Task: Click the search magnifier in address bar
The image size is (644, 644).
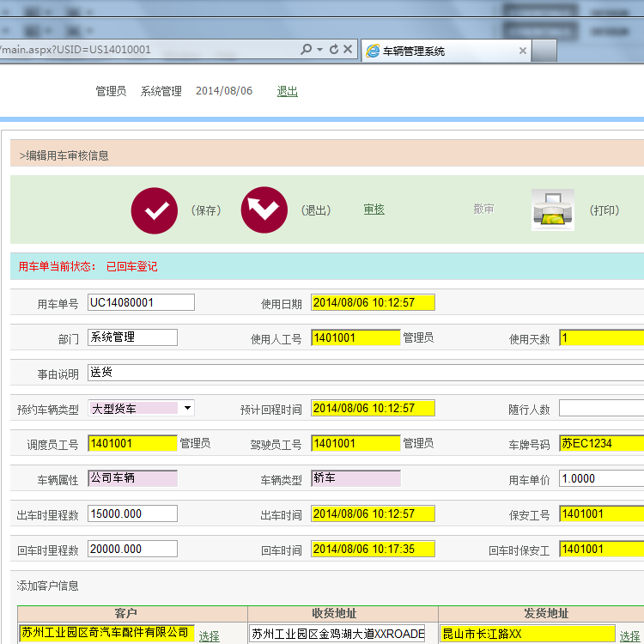Action: coord(306,49)
